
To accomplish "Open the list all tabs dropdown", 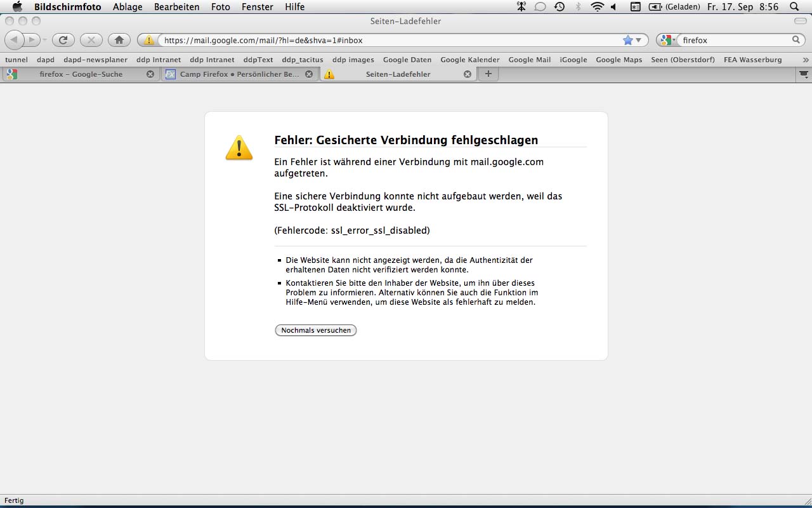I will coord(803,74).
